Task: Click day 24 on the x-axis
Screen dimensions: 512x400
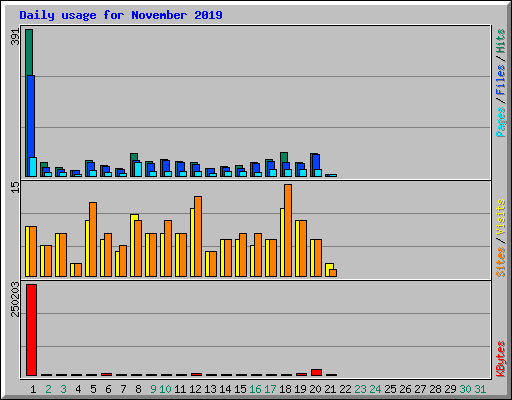Action: coord(375,389)
